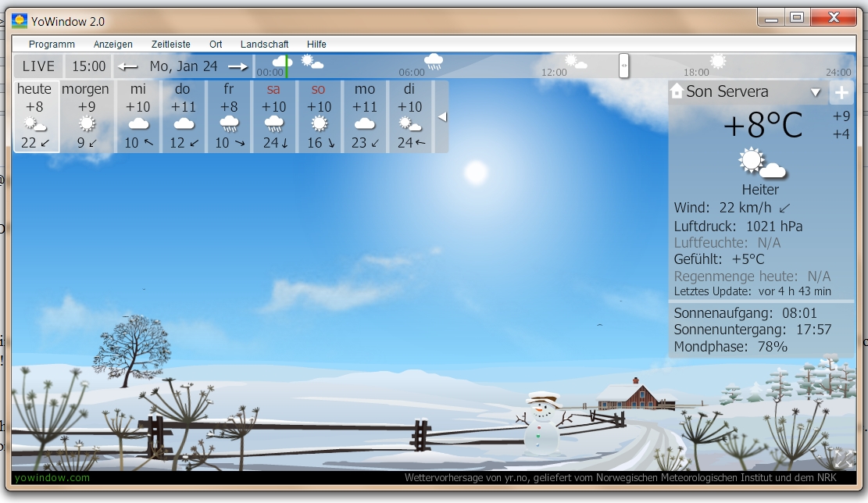Open the Anzeigen menu
Screen dimensions: 868x503
point(113,45)
